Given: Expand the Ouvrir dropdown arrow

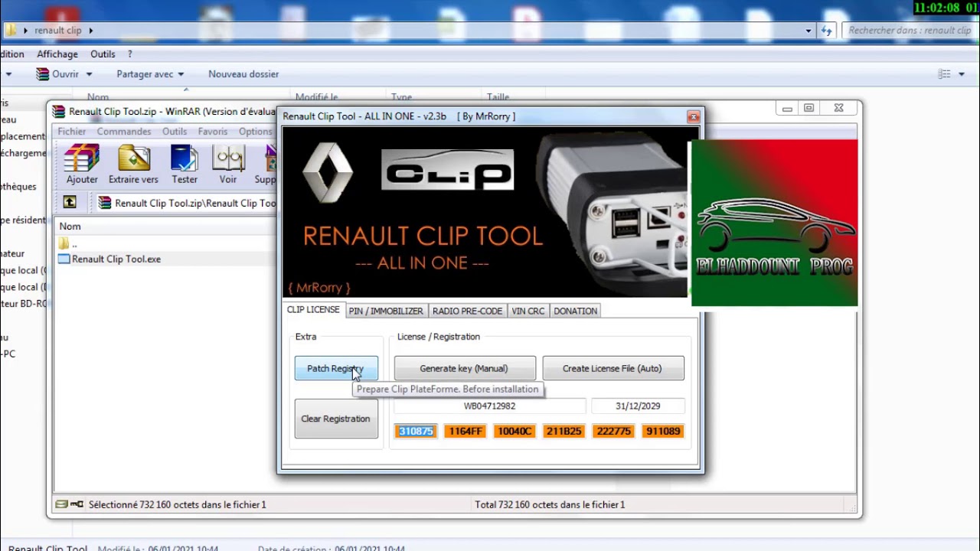Looking at the screenshot, I should tap(89, 74).
